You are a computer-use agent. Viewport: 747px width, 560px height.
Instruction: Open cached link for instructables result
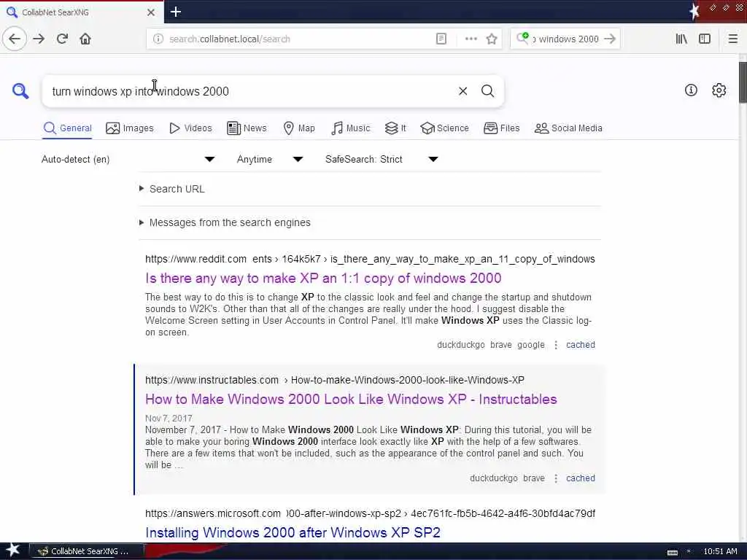coord(580,478)
